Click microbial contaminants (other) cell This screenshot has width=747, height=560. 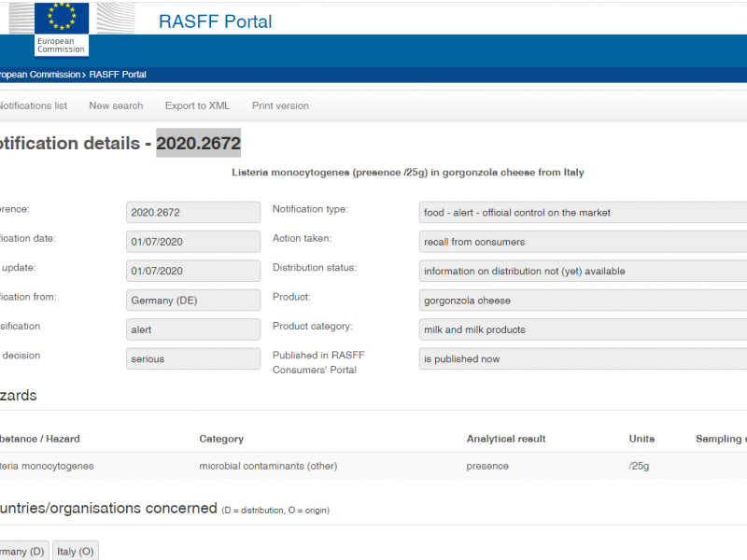(268, 466)
